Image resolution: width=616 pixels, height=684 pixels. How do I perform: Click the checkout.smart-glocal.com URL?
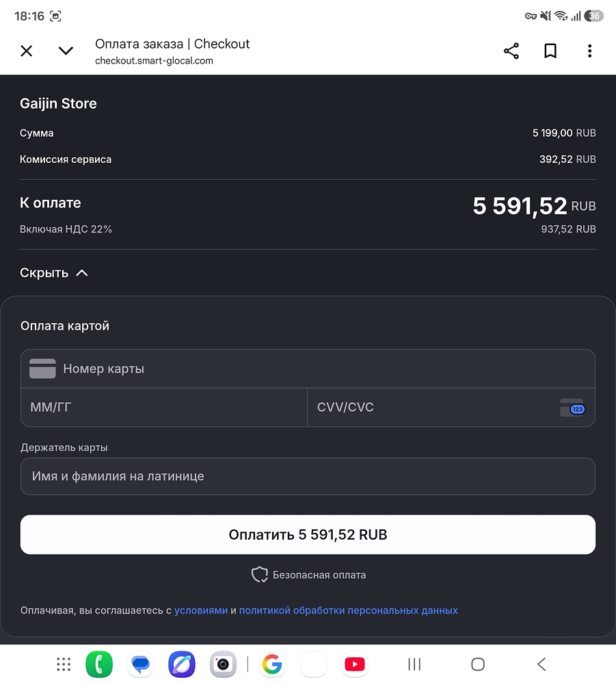click(x=154, y=61)
